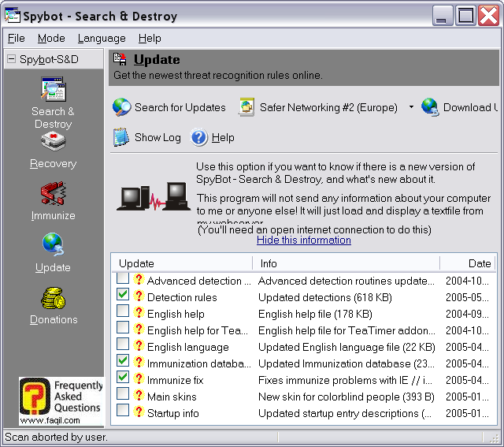Open the Donations coins icon
This screenshot has width=504, height=447.
coord(54,298)
